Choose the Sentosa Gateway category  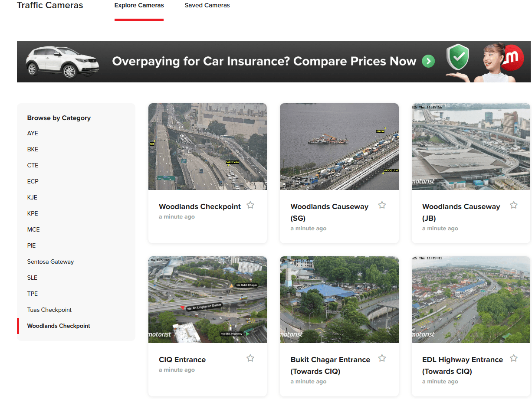pyautogui.click(x=50, y=262)
